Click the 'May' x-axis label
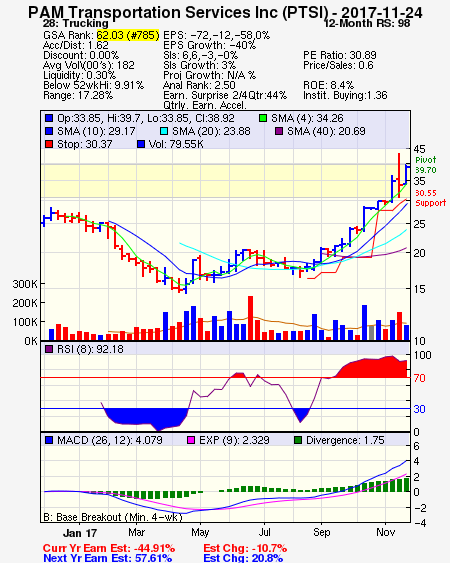 pyautogui.click(x=200, y=532)
